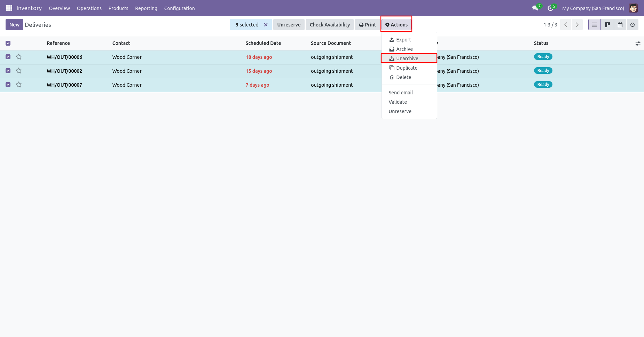Open delivery WH/OUT/00006
This screenshot has height=337, width=644.
pos(64,57)
